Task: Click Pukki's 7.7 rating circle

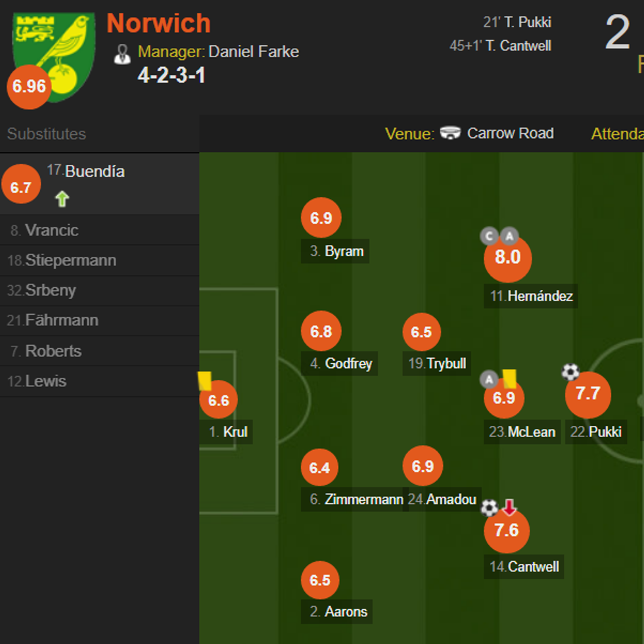Action: pyautogui.click(x=587, y=394)
